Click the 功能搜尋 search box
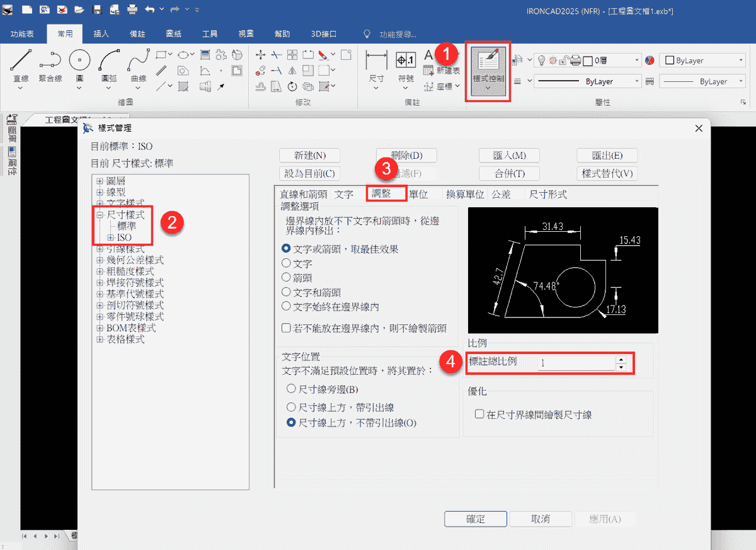Screen dimensions: 756x550 [398, 34]
